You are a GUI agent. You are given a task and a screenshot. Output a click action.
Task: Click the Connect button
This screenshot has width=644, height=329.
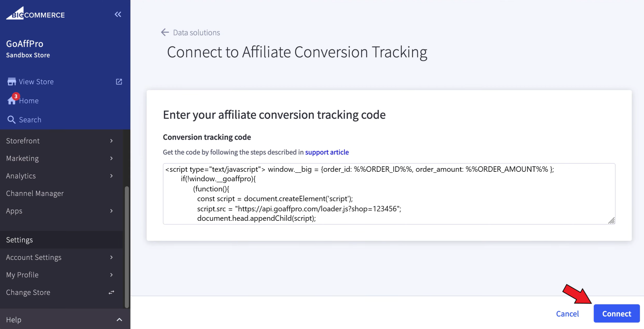(616, 314)
